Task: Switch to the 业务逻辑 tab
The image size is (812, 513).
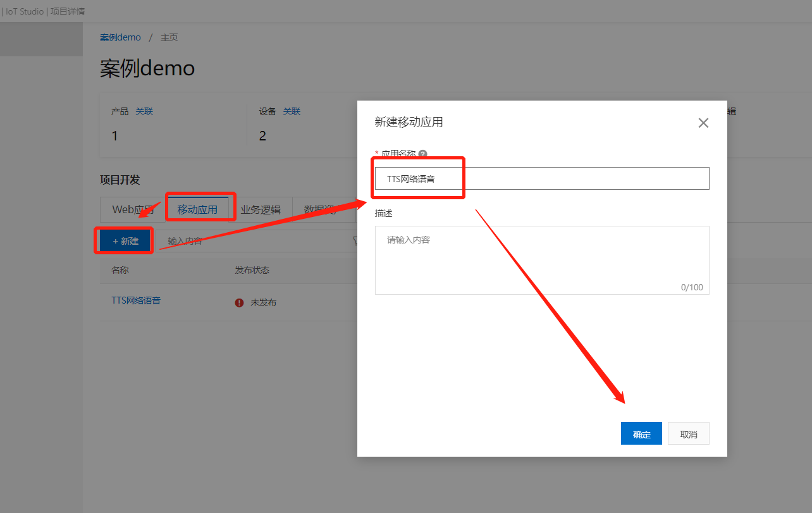Action: click(x=261, y=209)
